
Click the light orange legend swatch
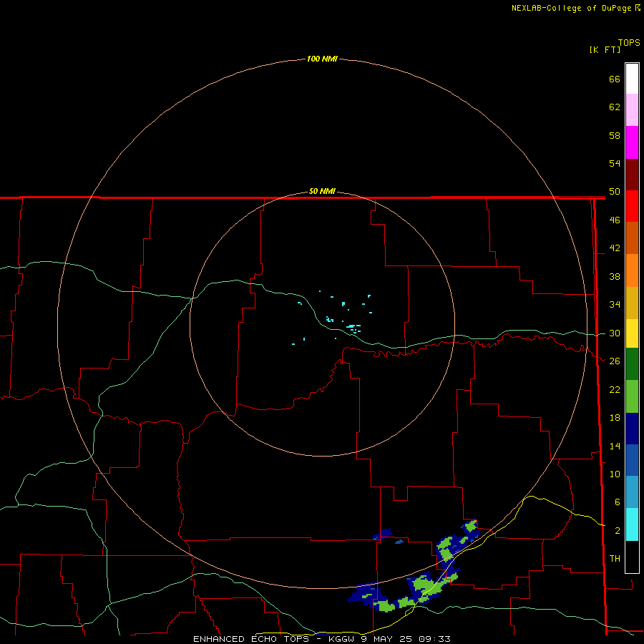pos(632,270)
